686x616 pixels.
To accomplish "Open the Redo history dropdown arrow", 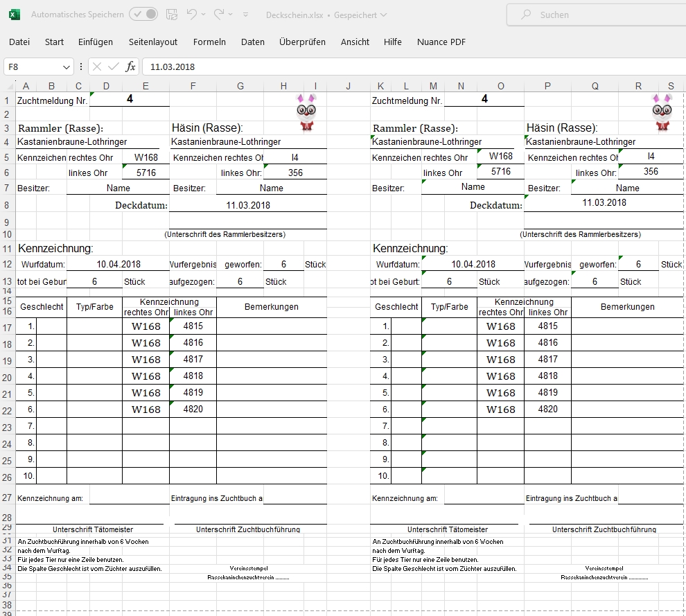I will coord(231,15).
